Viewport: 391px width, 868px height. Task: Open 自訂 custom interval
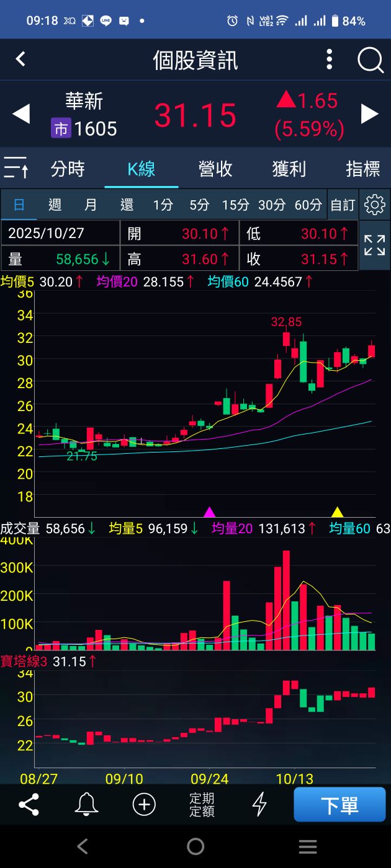click(343, 205)
